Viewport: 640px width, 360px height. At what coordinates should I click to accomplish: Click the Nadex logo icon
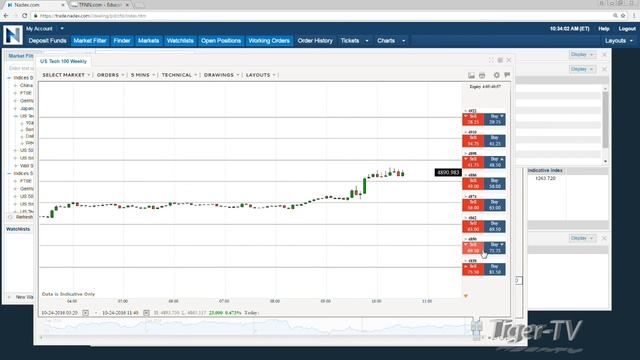pyautogui.click(x=13, y=35)
